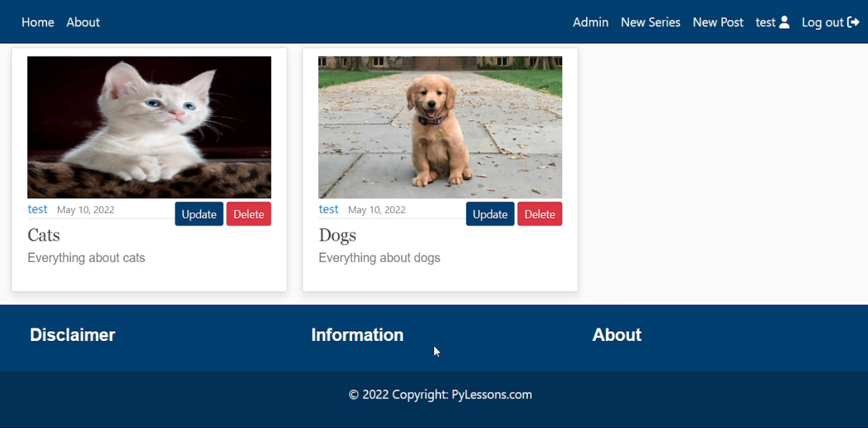Open the Admin page
Image resolution: width=868 pixels, height=428 pixels.
point(590,22)
